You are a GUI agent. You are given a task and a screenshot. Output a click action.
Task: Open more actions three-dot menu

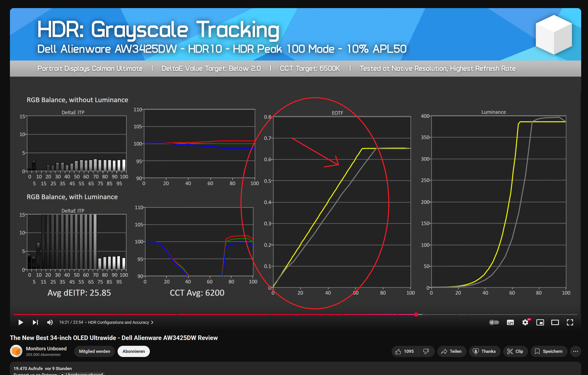575,351
